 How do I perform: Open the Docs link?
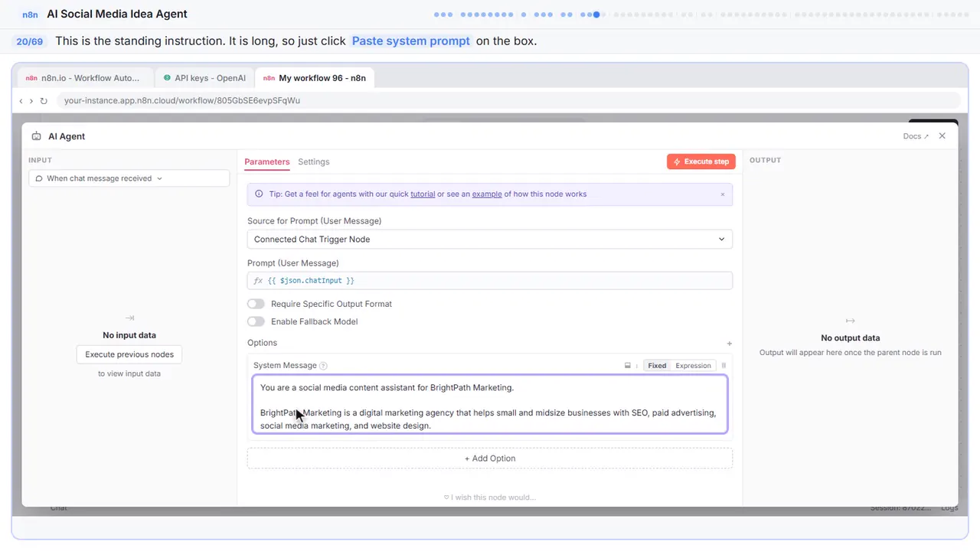pos(916,136)
